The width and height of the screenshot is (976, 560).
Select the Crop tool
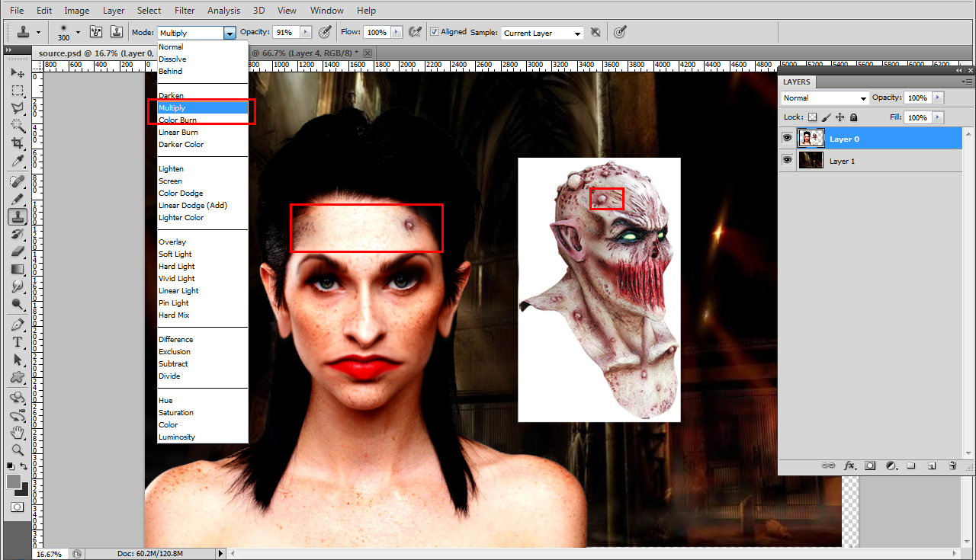tap(18, 143)
